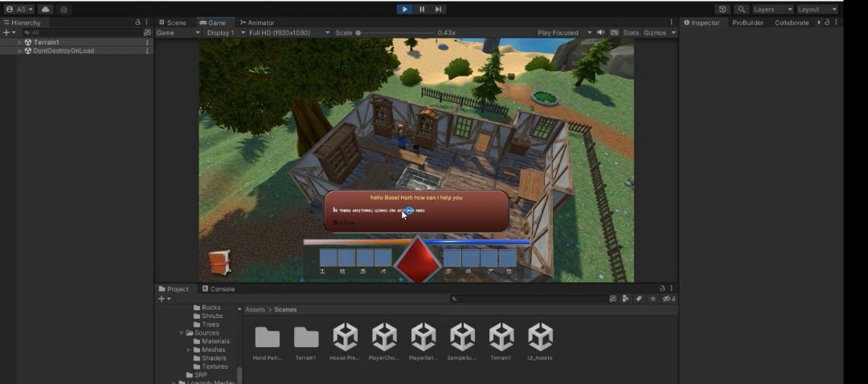Open the Layout dropdown
The width and height of the screenshot is (868, 384).
point(817,10)
